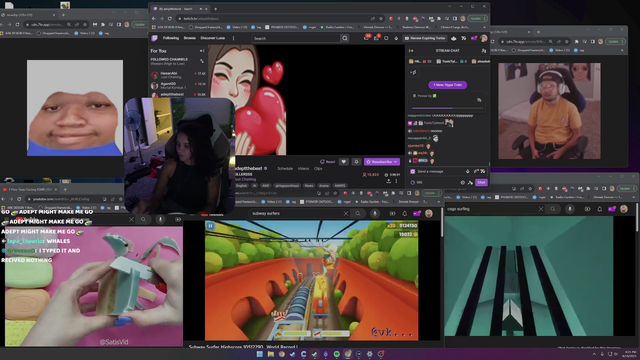640x360 pixels.
Task: Click the Update button in Twitch browser
Action: coord(477,18)
